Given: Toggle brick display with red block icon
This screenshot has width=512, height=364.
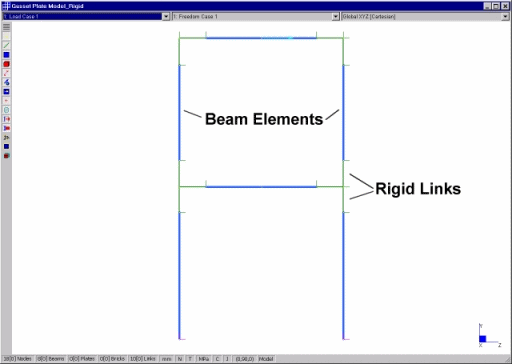Looking at the screenshot, I should (x=6, y=64).
